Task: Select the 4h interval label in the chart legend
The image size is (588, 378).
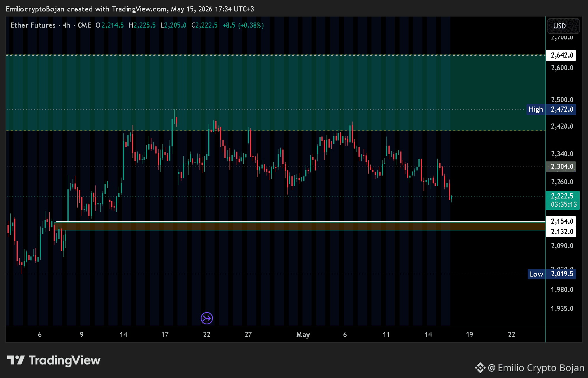Action: [66, 25]
